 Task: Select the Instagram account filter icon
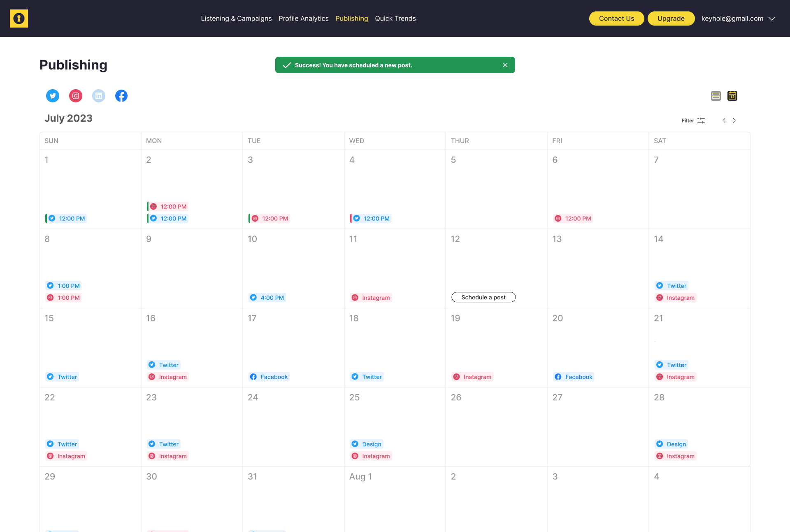[76, 96]
